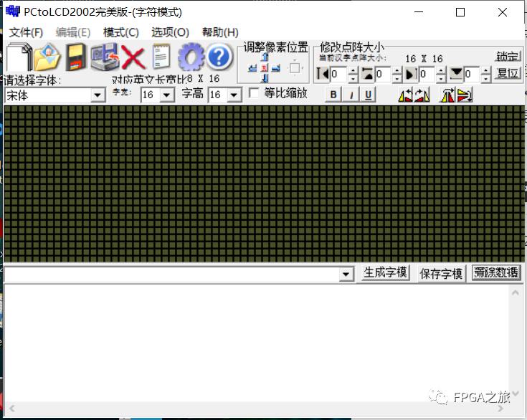Viewport: 527px width, 420px height.
Task: Enable the 等比缩放 checkbox
Action: 254,93
